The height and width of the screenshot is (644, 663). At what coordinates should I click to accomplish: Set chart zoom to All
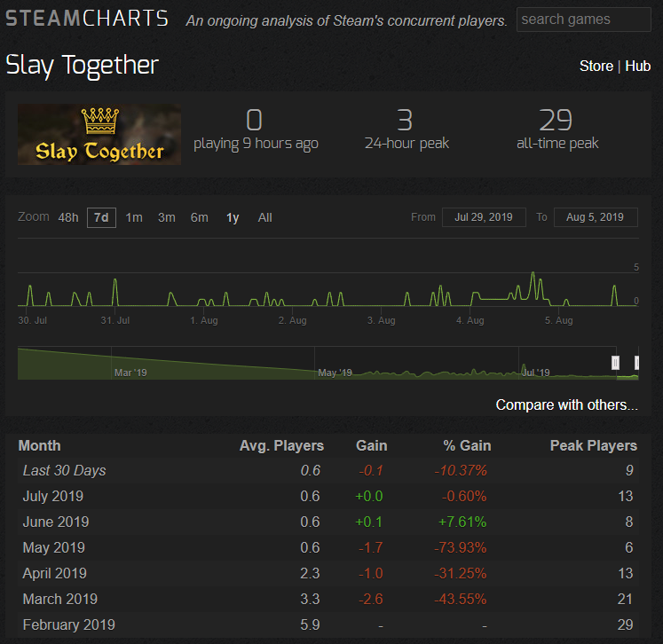(x=265, y=217)
